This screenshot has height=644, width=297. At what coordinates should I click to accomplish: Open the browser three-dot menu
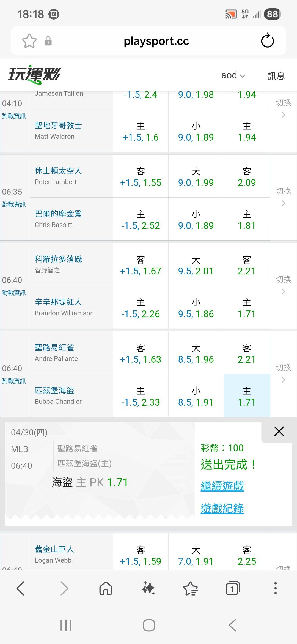coord(275,588)
